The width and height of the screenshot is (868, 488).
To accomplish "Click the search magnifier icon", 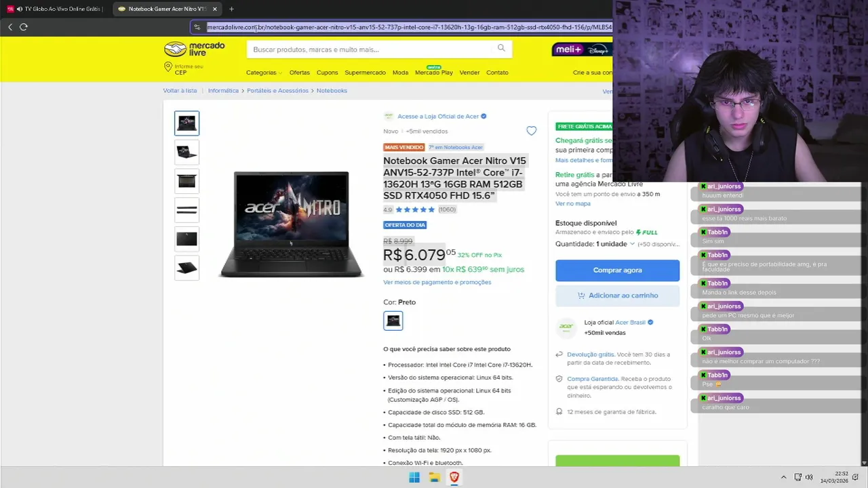I will pos(501,48).
